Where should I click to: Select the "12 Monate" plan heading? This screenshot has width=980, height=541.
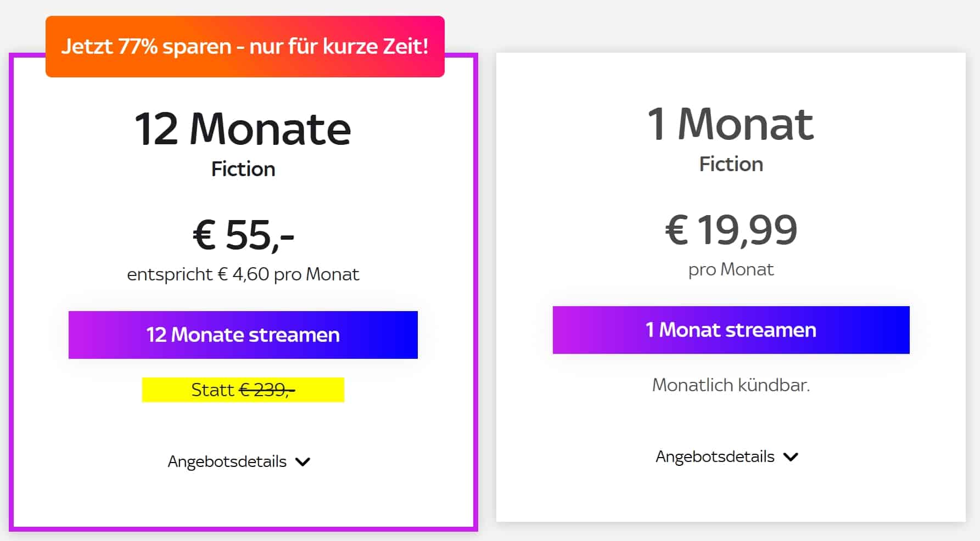tap(243, 129)
